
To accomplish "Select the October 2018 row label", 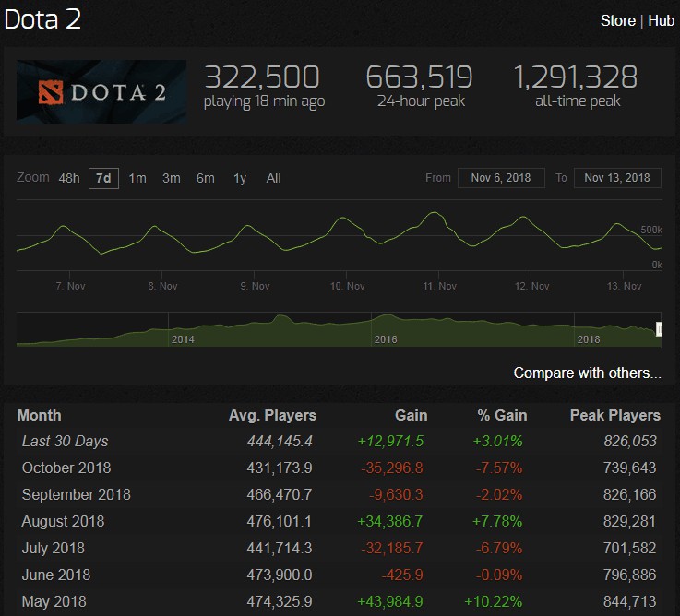I will point(66,468).
